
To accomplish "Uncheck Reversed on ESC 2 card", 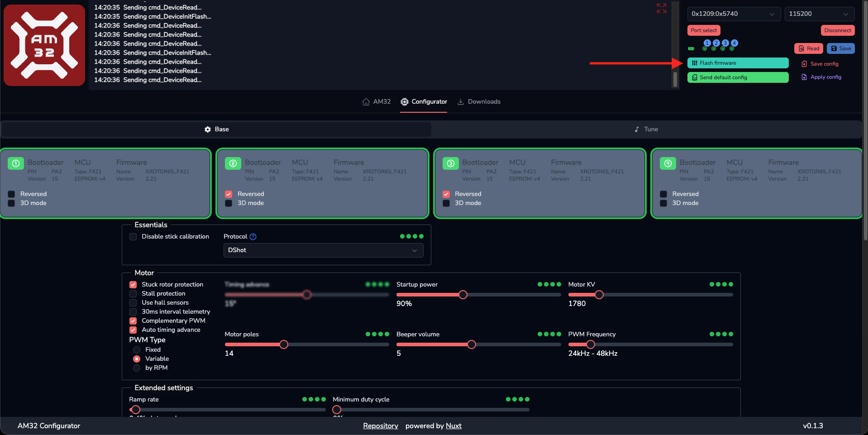I will [x=229, y=194].
